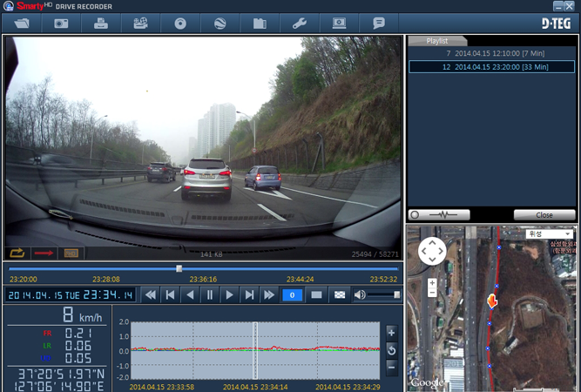Click the disc backup icon in the toolbar

[x=180, y=24]
